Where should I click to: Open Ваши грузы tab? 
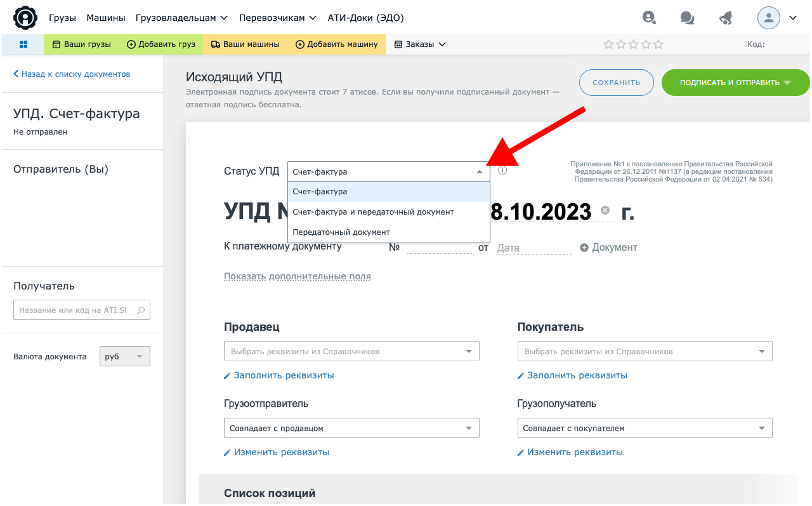81,44
